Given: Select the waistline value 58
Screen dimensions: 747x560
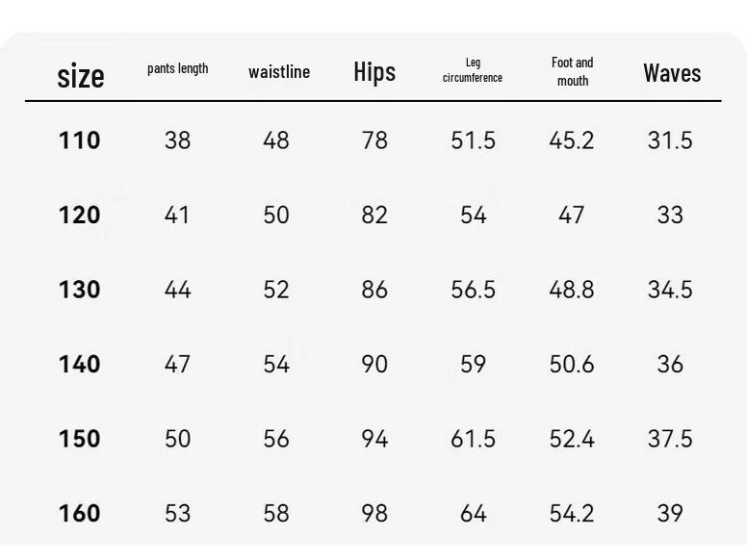Looking at the screenshot, I should [276, 514].
